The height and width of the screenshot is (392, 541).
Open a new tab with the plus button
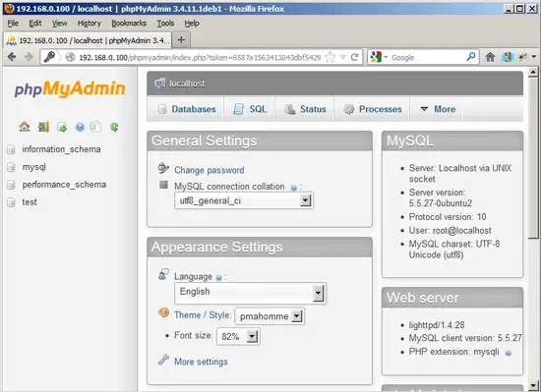click(x=181, y=40)
